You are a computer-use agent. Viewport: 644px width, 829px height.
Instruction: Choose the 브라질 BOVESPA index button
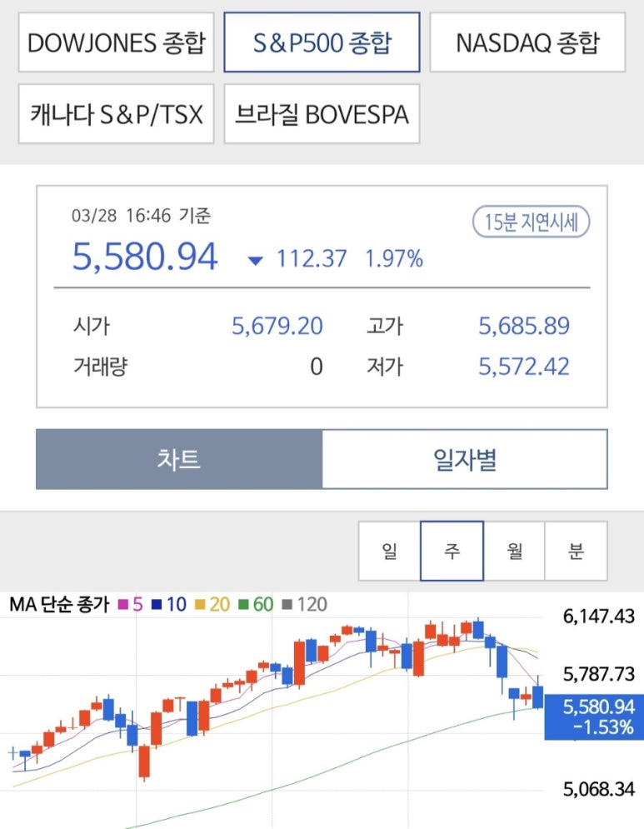pyautogui.click(x=322, y=113)
